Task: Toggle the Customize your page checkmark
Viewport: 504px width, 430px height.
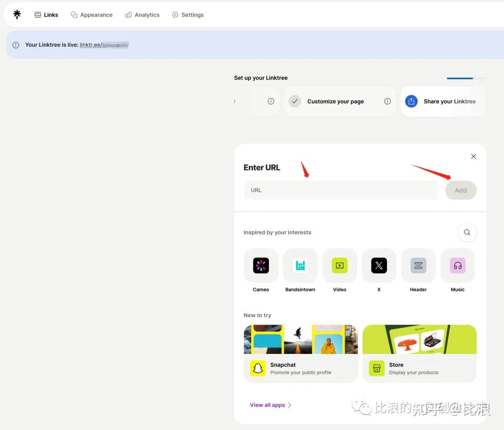Action: pyautogui.click(x=295, y=101)
